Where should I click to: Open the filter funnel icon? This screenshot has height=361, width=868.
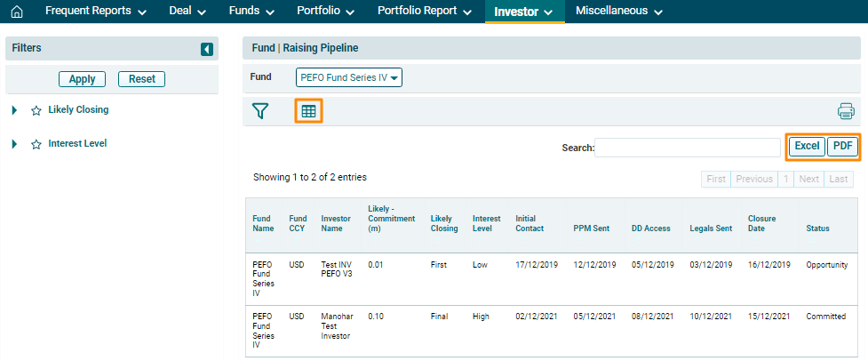tap(259, 111)
